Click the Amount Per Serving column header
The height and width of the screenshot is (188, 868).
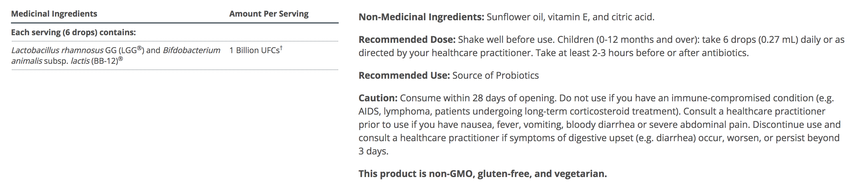[269, 14]
